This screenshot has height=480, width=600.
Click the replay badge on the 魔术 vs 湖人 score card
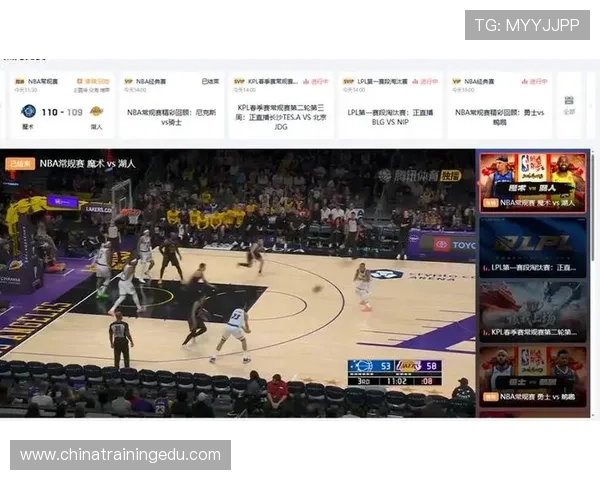(93, 82)
